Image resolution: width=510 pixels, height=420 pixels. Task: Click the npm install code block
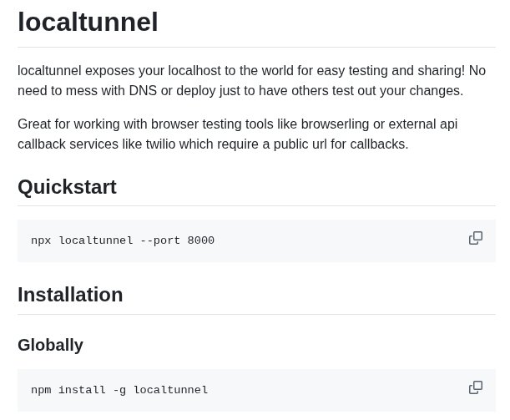coord(256,390)
